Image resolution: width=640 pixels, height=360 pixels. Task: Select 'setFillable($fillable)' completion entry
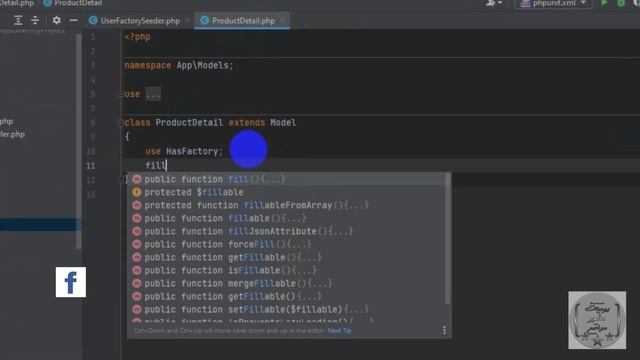click(x=287, y=310)
